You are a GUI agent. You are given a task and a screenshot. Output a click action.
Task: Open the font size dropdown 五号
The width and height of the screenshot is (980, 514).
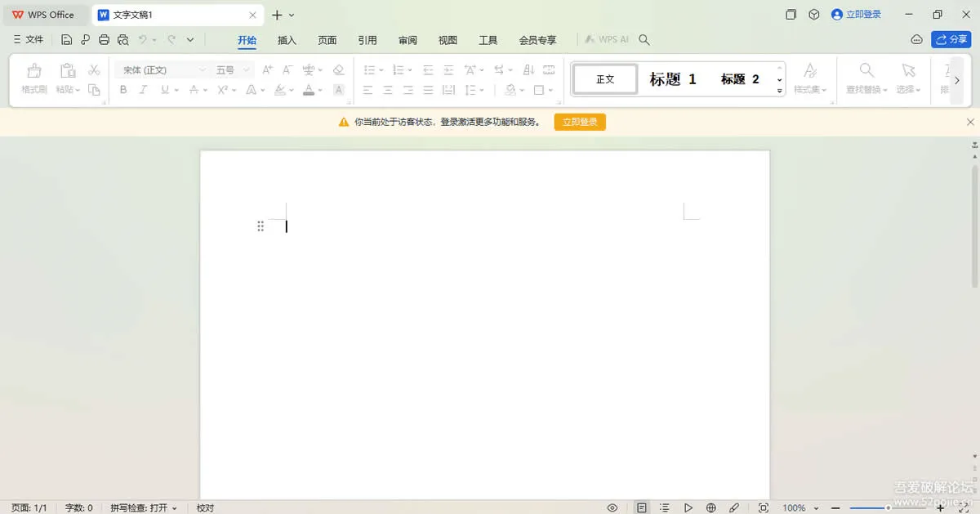point(233,70)
